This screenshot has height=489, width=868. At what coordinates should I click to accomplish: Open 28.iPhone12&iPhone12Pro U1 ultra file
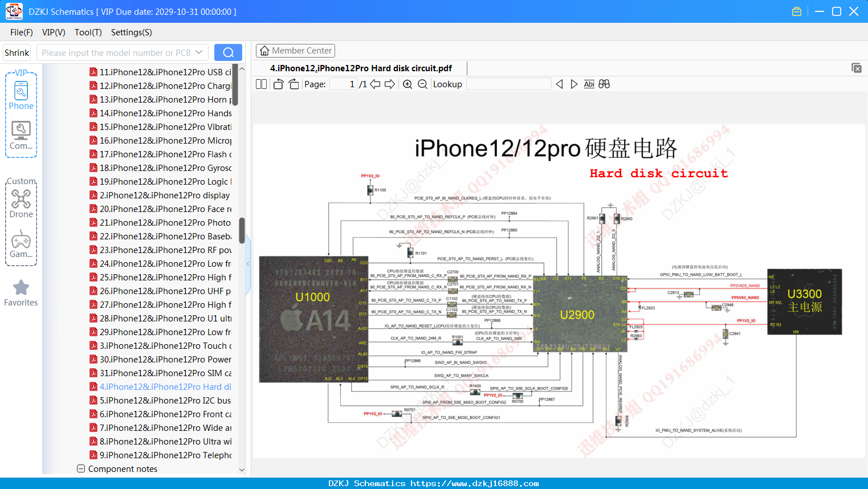pyautogui.click(x=160, y=318)
